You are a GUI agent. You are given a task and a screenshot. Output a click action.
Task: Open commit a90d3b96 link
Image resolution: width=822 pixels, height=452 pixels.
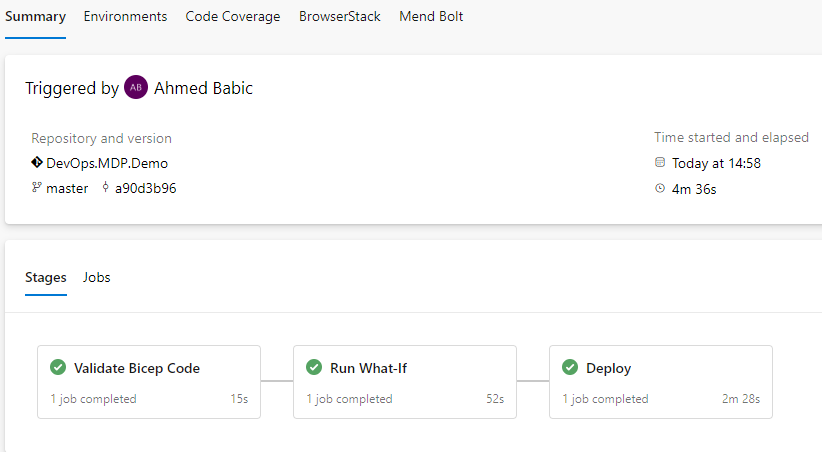(x=146, y=188)
